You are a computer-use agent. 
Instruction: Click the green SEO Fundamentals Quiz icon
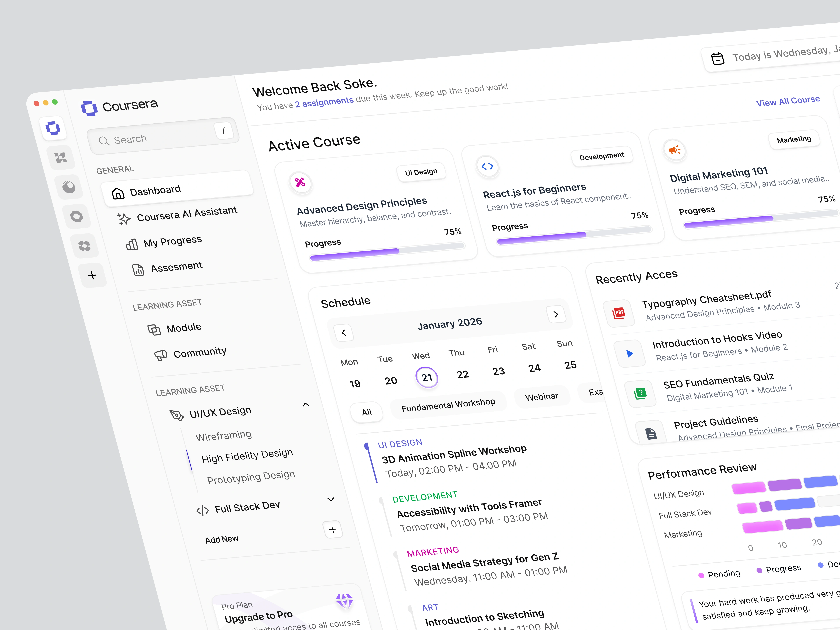click(640, 393)
